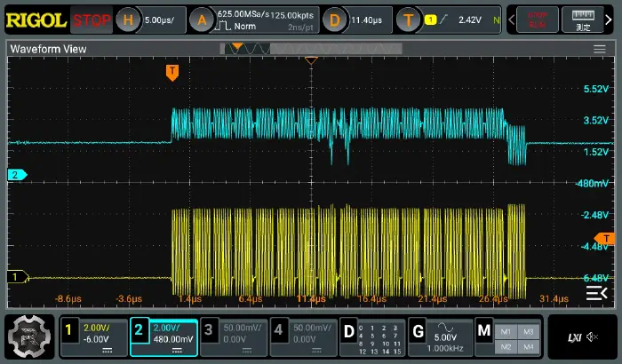Viewport: 622px width, 364px height.
Task: Open the Trigger settings (T)
Action: coord(409,20)
